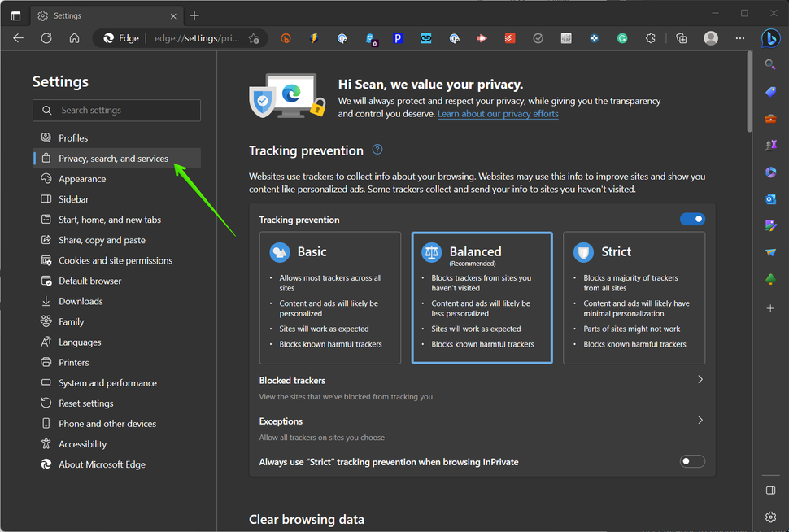Enable Strict tracking prevention for InPrivate browsing
This screenshot has width=789, height=532.
pos(692,461)
